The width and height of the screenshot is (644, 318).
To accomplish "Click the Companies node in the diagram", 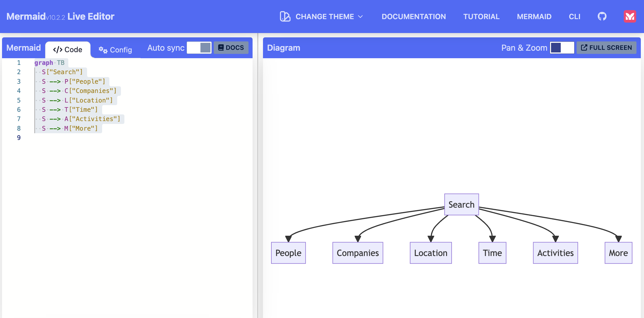I will (x=358, y=253).
